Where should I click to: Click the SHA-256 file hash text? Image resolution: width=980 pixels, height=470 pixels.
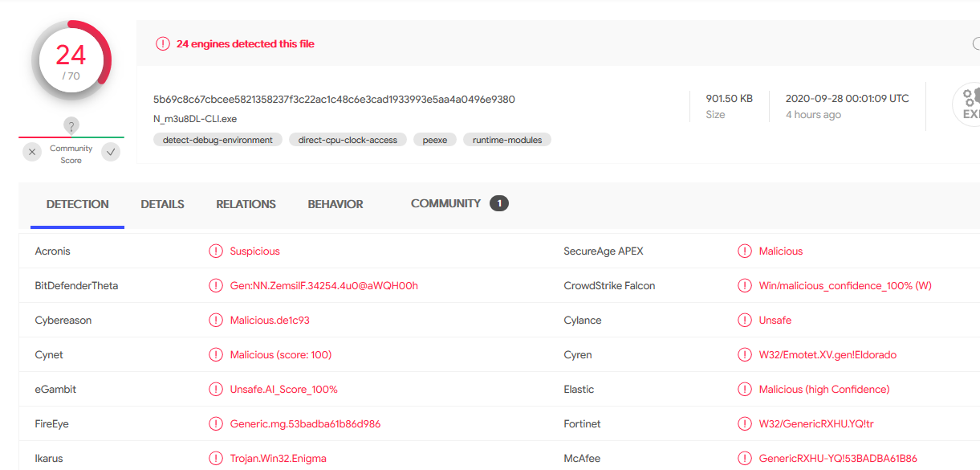[x=334, y=100]
